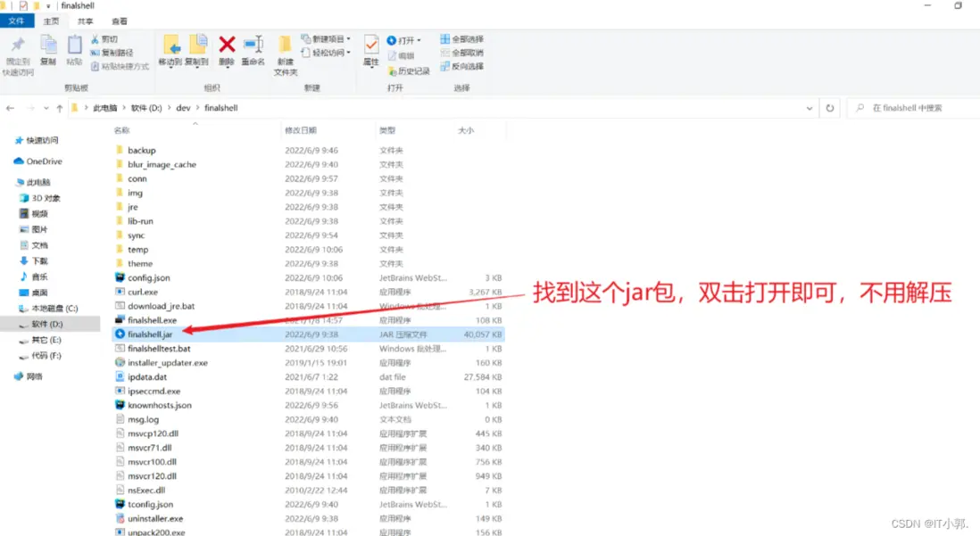The width and height of the screenshot is (980, 536).
Task: Select the blur_image_cache folder name
Action: pos(162,164)
